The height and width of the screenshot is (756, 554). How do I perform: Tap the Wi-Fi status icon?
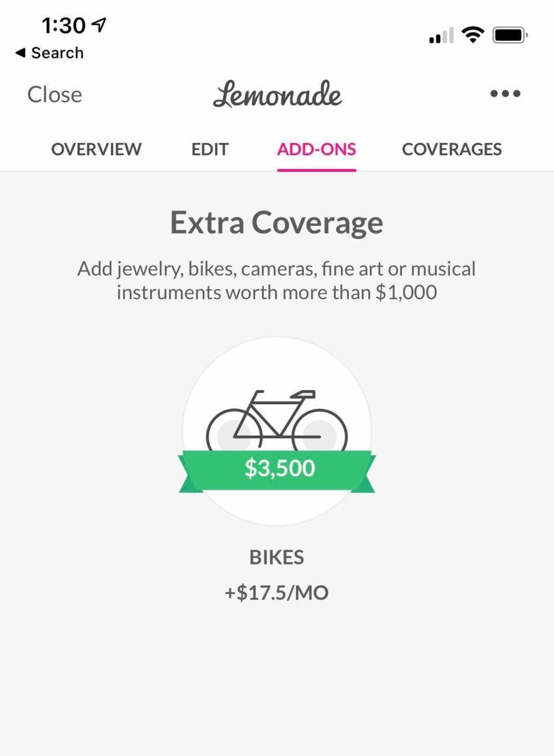pyautogui.click(x=473, y=35)
